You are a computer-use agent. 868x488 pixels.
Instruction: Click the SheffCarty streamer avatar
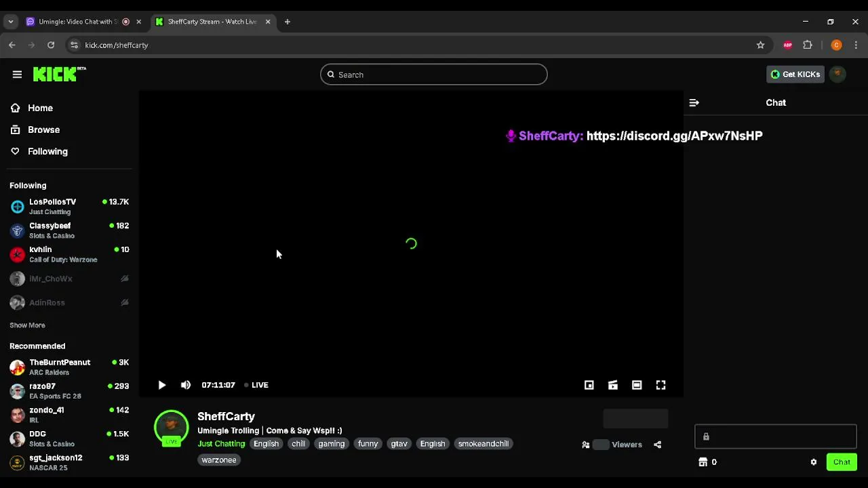coord(172,427)
